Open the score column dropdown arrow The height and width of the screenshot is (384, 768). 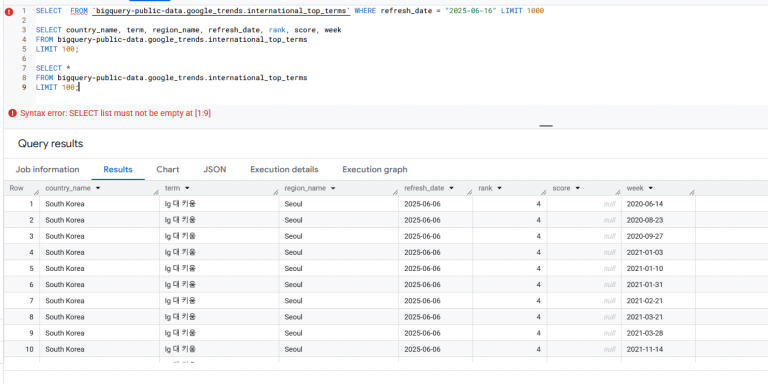(578, 188)
